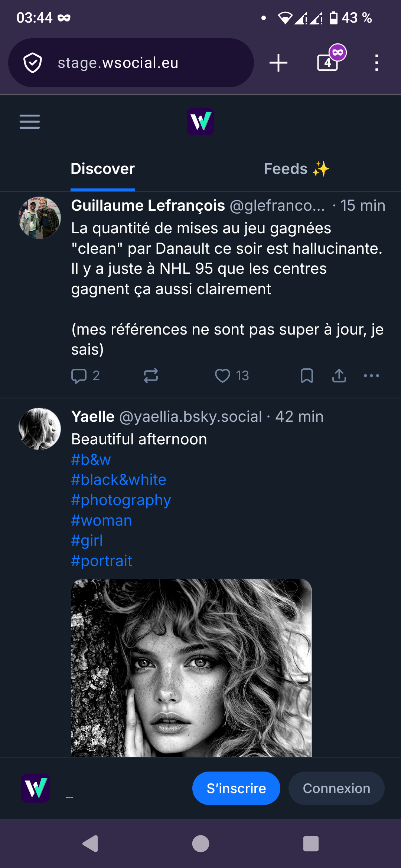This screenshot has height=868, width=401.
Task: Tap the WSocial logo in the header
Action: [200, 122]
